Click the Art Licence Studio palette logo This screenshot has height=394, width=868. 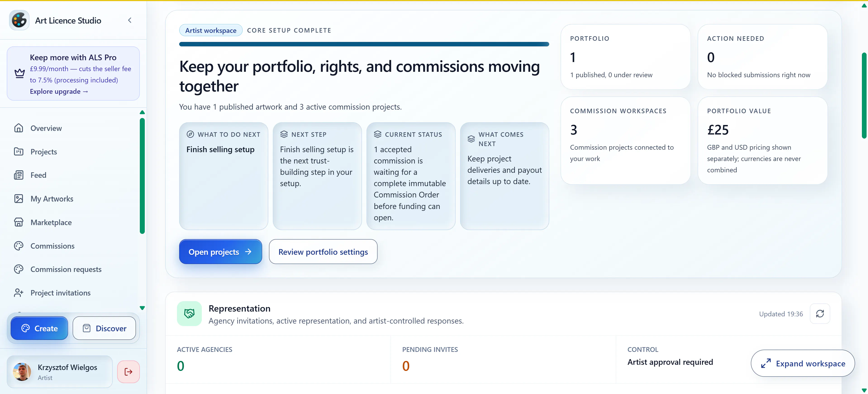(x=19, y=20)
